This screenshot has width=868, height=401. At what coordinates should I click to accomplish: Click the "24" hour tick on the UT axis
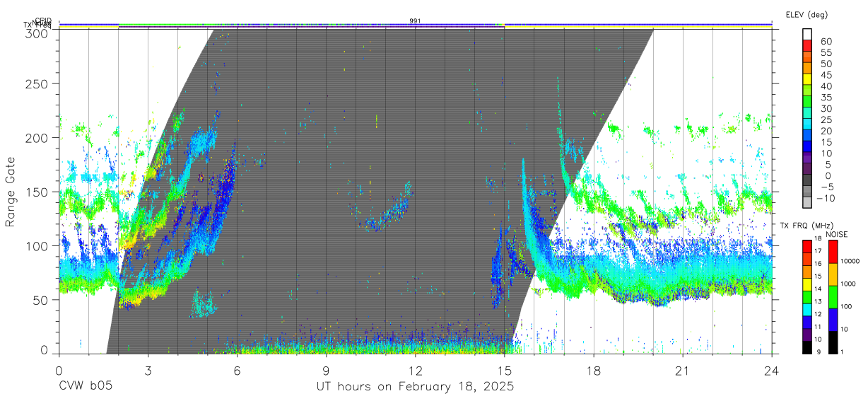point(772,371)
